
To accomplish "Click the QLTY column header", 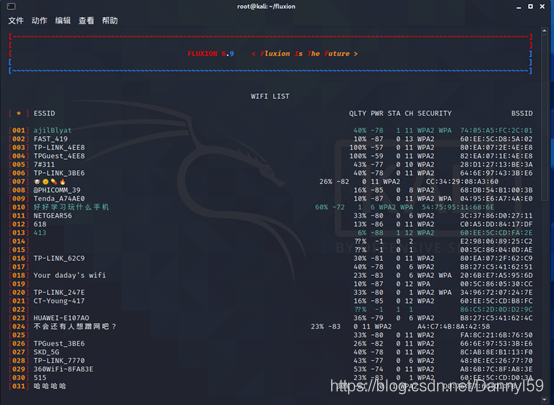I will [358, 113].
